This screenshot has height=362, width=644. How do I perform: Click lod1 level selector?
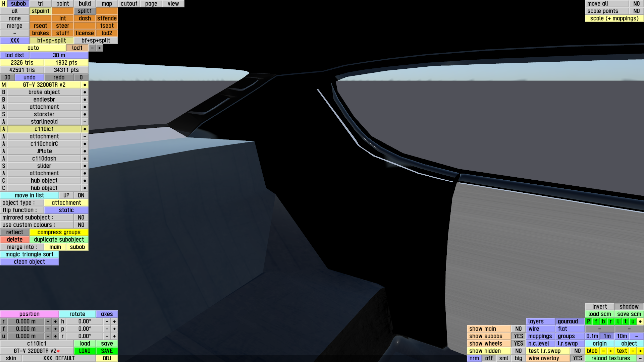[x=77, y=48]
